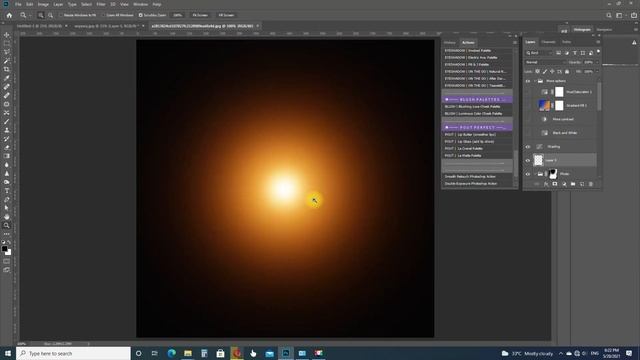The width and height of the screenshot is (640, 360).
Task: Hide the More options group eye
Action: (528, 81)
